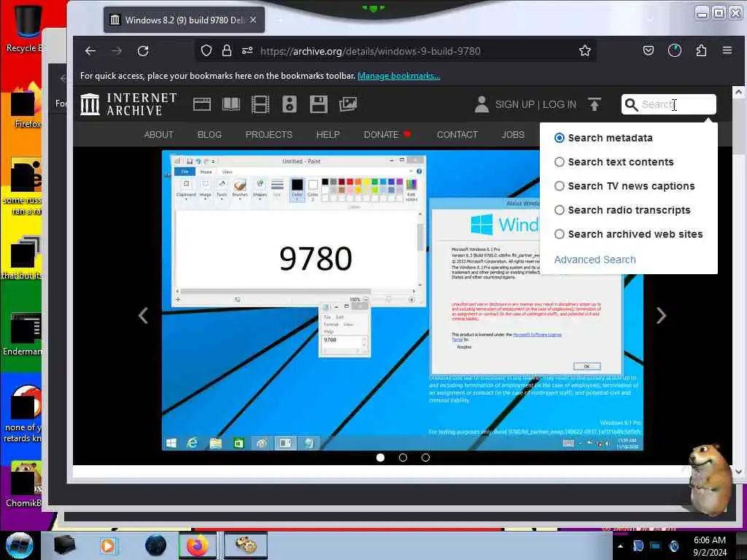The width and height of the screenshot is (747, 560).
Task: Click the page vertical scrollbar up arrow
Action: pyautogui.click(x=738, y=92)
